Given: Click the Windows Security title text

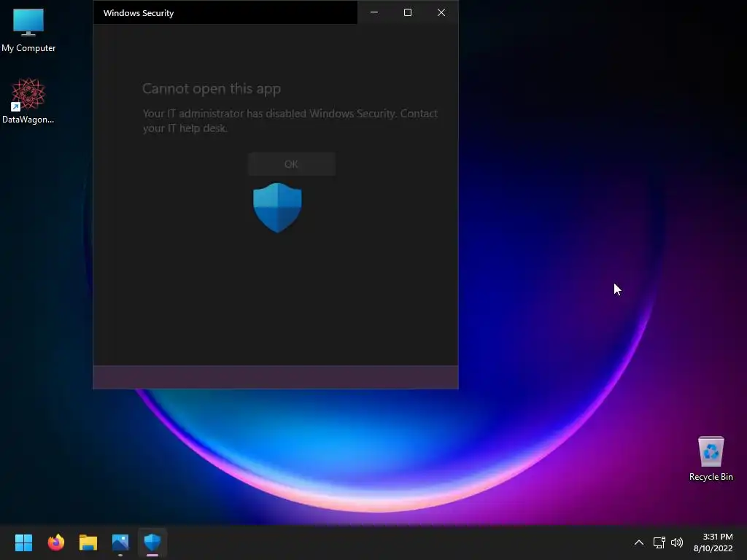Looking at the screenshot, I should tap(139, 13).
